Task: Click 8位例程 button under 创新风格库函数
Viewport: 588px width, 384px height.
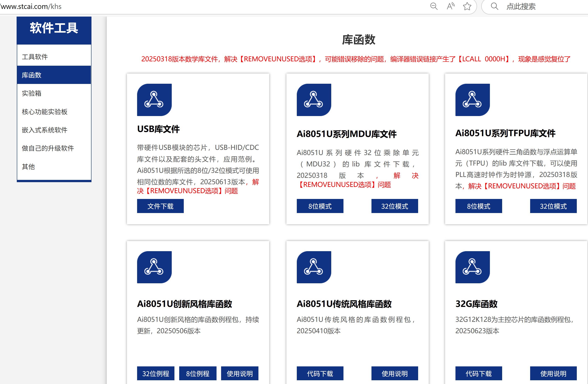Action: tap(198, 373)
